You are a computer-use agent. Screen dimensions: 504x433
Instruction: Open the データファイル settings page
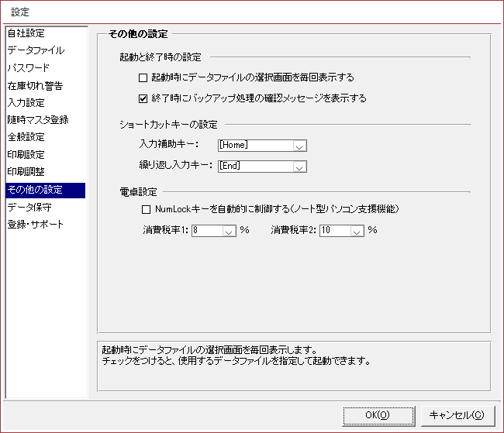[x=36, y=50]
